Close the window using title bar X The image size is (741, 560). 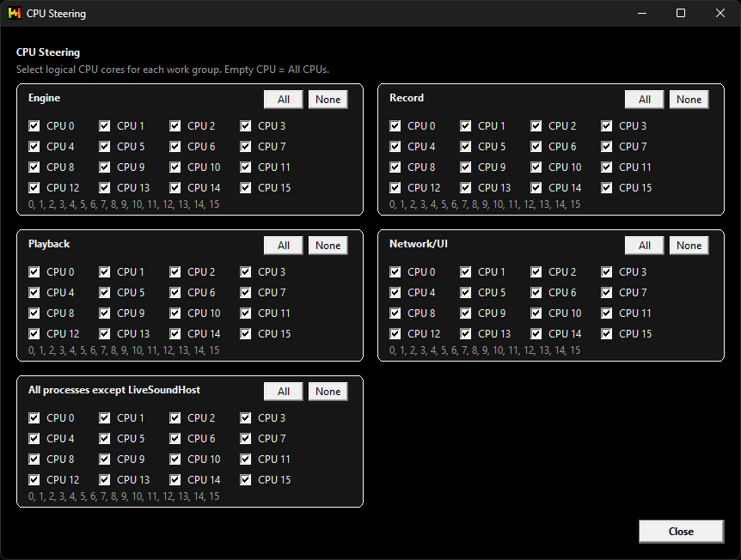(x=720, y=13)
